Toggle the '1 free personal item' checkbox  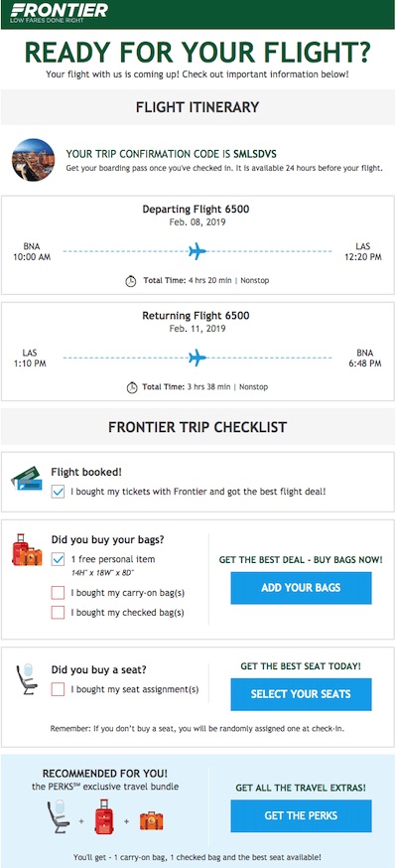[x=58, y=559]
